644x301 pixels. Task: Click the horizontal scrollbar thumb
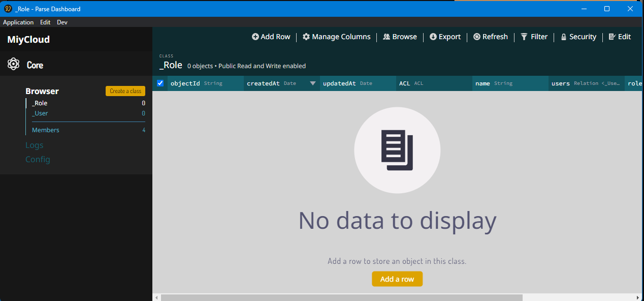(342, 297)
